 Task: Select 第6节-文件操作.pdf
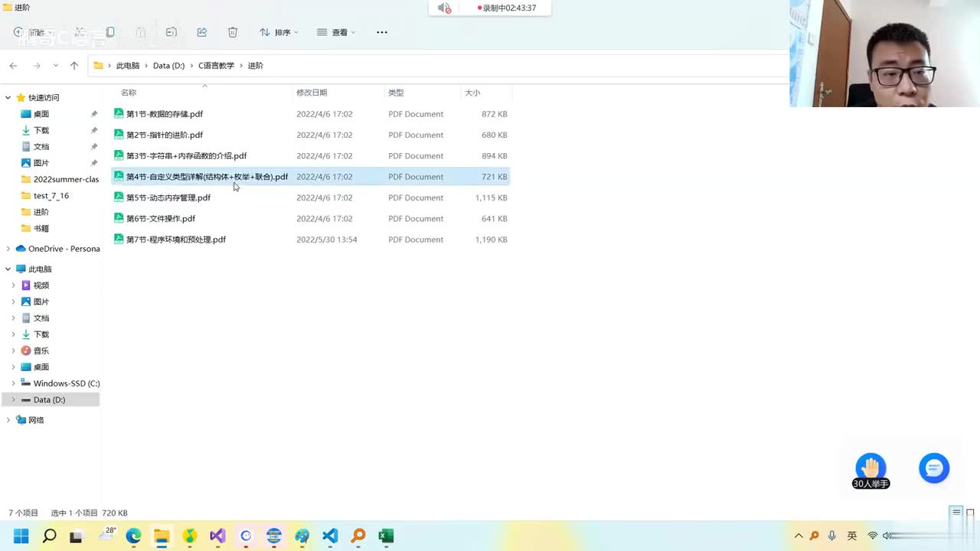tap(311, 219)
